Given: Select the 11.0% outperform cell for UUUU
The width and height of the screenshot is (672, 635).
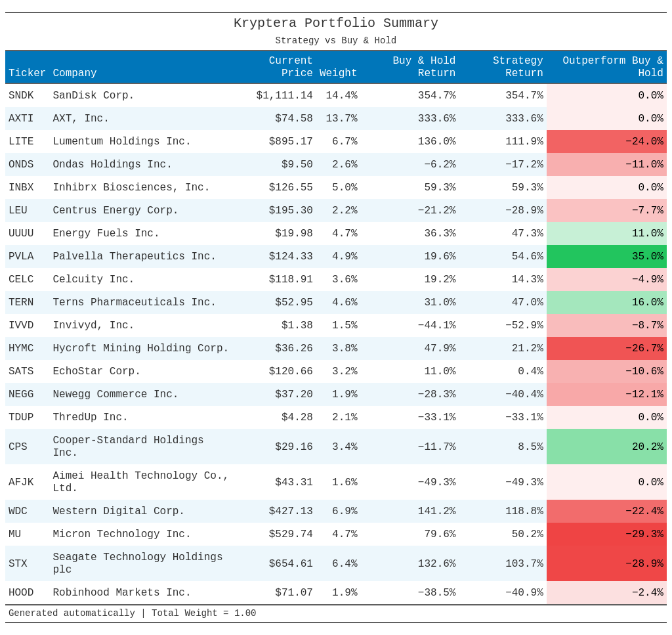Looking at the screenshot, I should [606, 233].
